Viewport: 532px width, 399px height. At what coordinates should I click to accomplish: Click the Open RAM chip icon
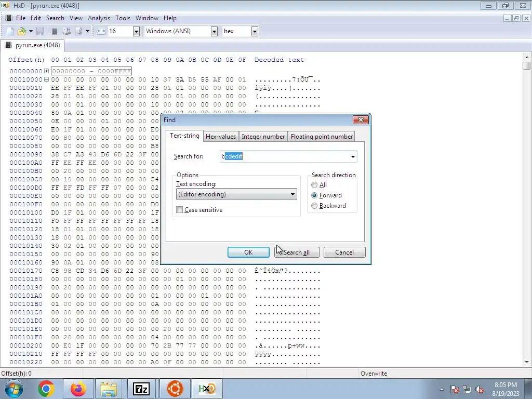click(x=54, y=31)
